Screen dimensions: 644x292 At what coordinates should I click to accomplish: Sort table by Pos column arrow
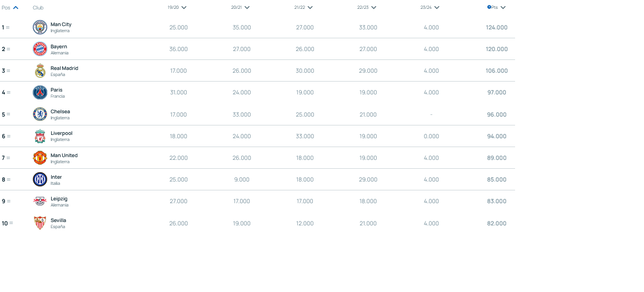click(x=16, y=8)
